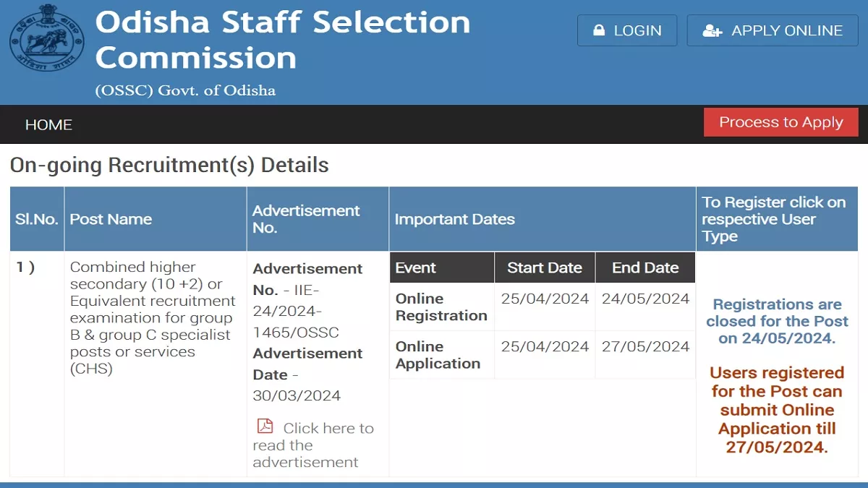
Task: Select the Start Date sub-header
Action: (x=545, y=267)
